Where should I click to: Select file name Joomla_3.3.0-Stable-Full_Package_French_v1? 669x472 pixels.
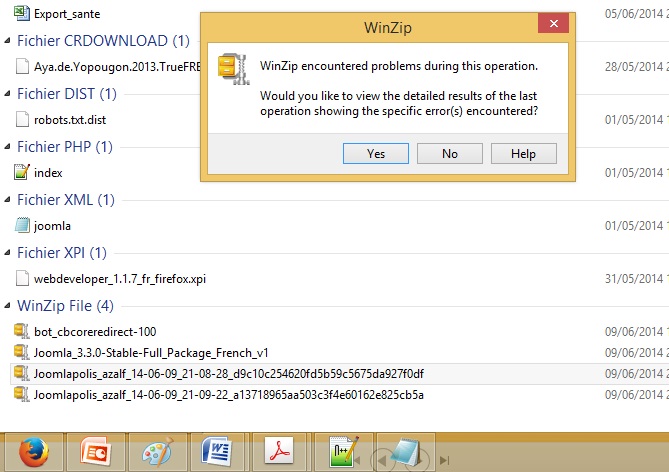[151, 353]
